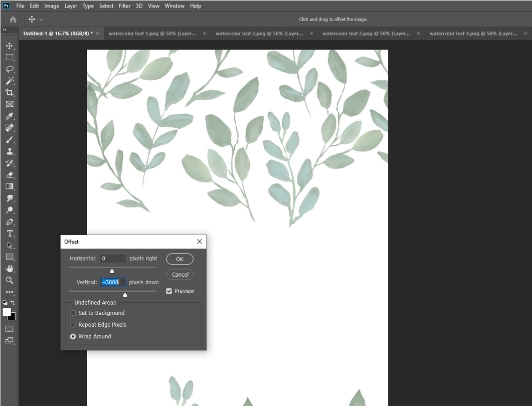Uncheck the Preview checkbox
The width and height of the screenshot is (532, 406).
point(169,291)
